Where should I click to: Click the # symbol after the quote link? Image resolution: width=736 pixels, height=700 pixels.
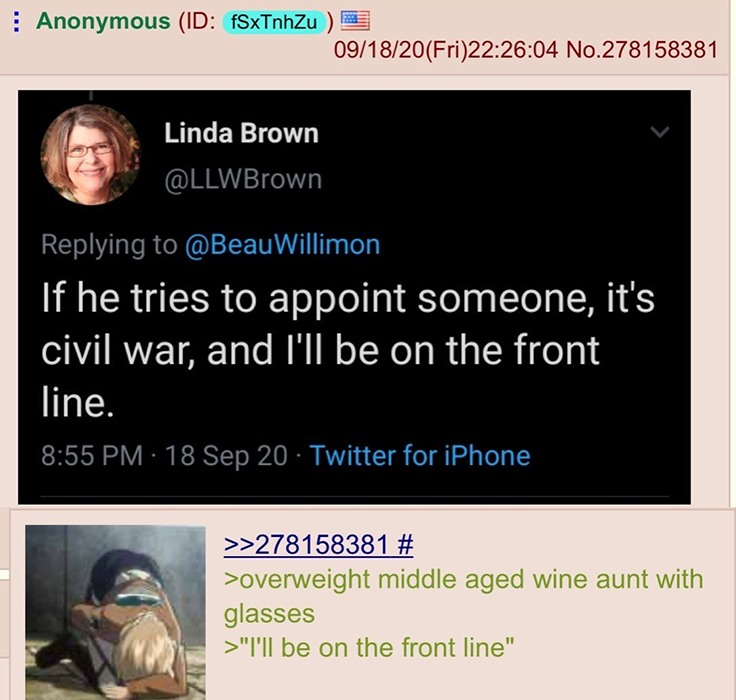click(x=406, y=544)
